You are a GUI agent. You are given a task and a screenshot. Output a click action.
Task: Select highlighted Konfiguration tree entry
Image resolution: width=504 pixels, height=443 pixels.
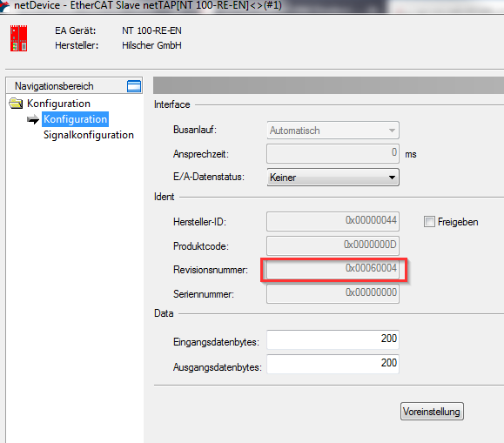[x=75, y=119]
